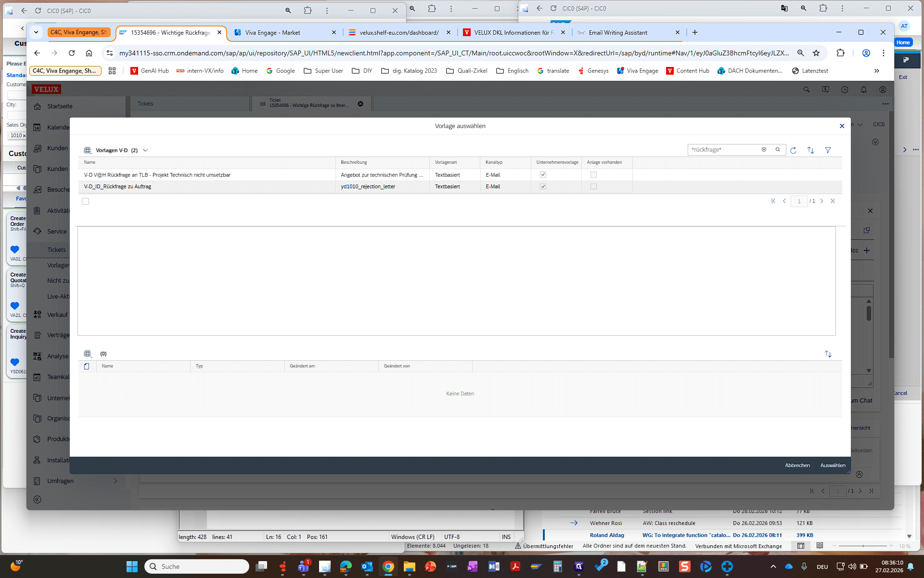The height and width of the screenshot is (578, 924).
Task: Sort the attachments table at bottom
Action: (828, 354)
